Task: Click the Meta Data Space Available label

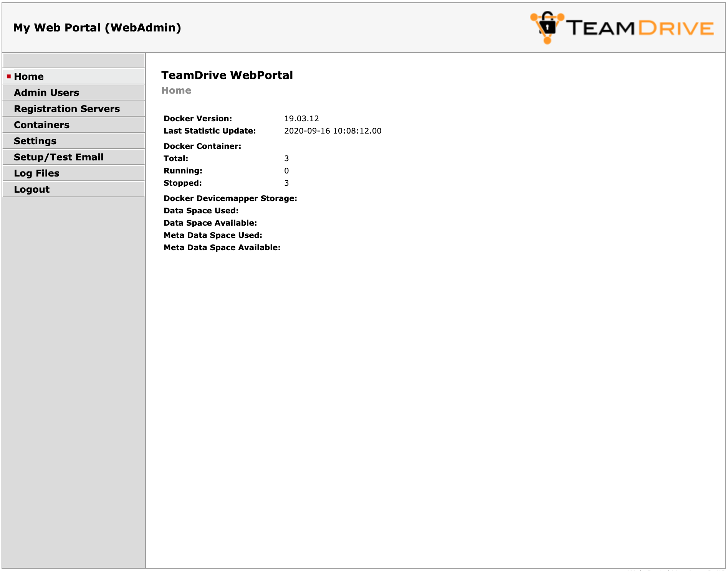Action: tap(222, 248)
